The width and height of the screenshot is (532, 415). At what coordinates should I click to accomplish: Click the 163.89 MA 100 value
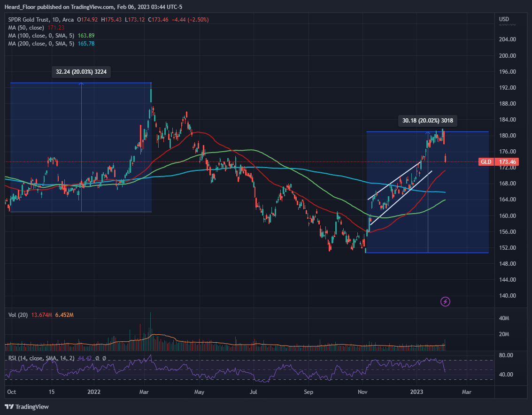point(86,36)
